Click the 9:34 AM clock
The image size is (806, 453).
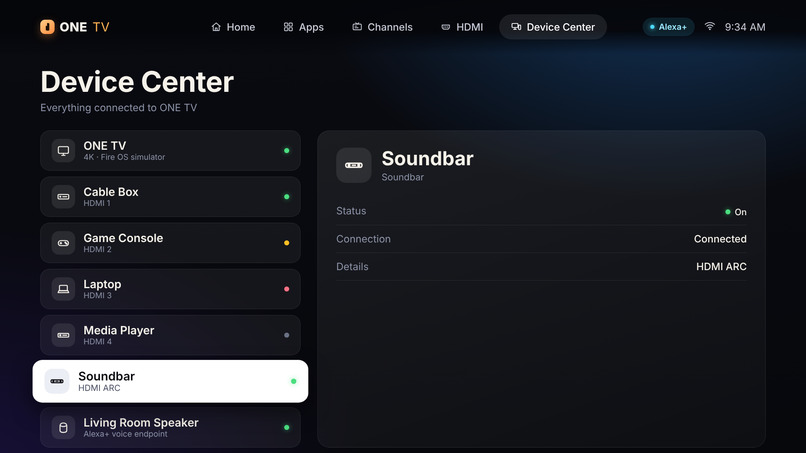tap(745, 27)
